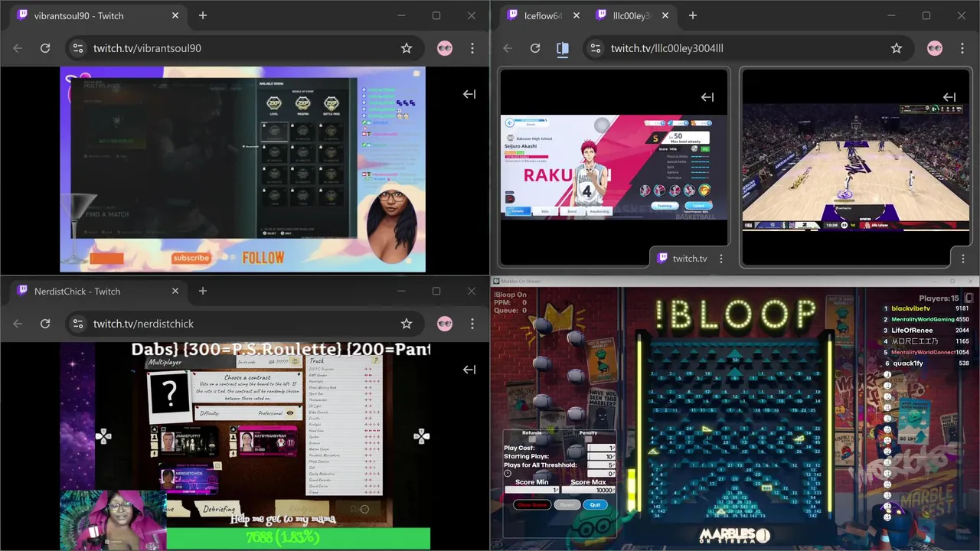
Task: Click the Close Game button in Marbles
Action: [x=532, y=505]
